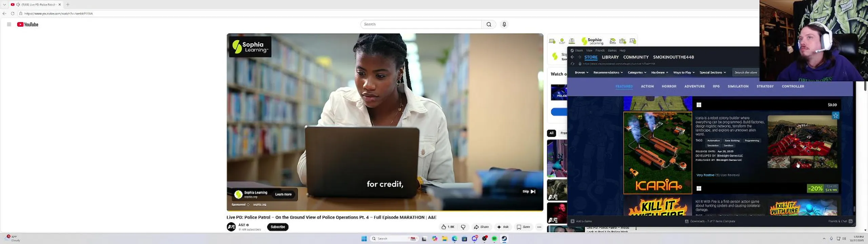The height and width of the screenshot is (244, 868).
Task: Go back with the browser back arrow
Action: point(4,14)
